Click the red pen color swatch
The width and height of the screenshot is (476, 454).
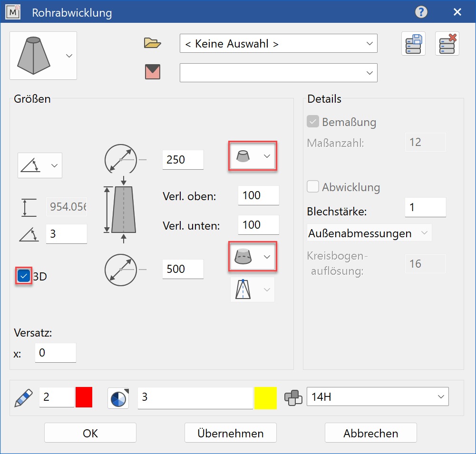84,397
